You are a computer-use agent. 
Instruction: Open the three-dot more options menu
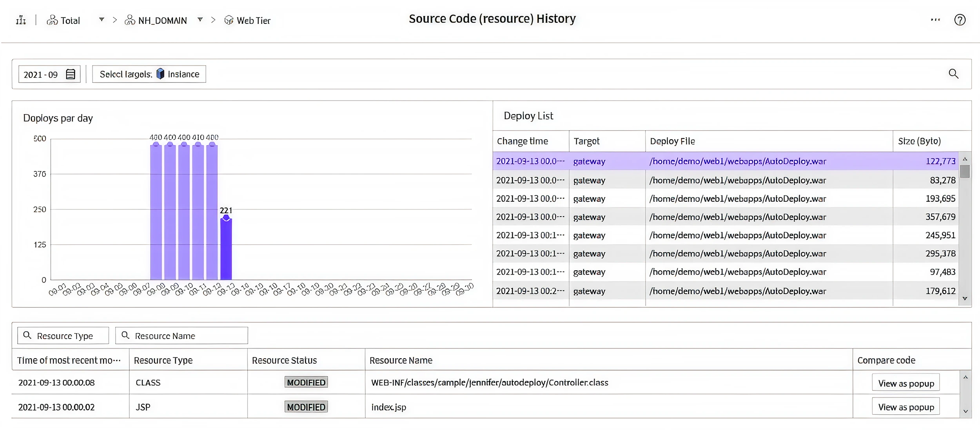(935, 20)
